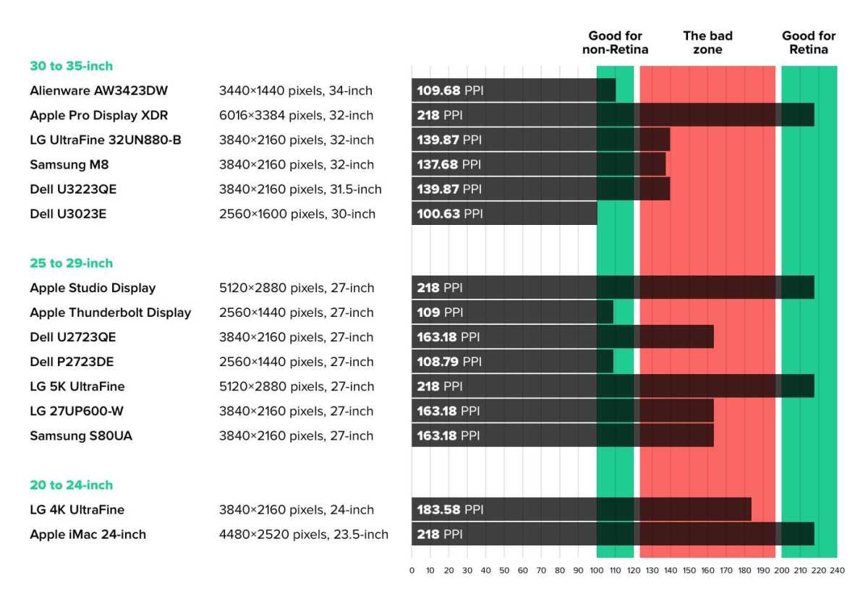This screenshot has width=868, height=604.
Task: Click the Dell P2723DE 108.79 PPI bar
Action: coord(512,362)
